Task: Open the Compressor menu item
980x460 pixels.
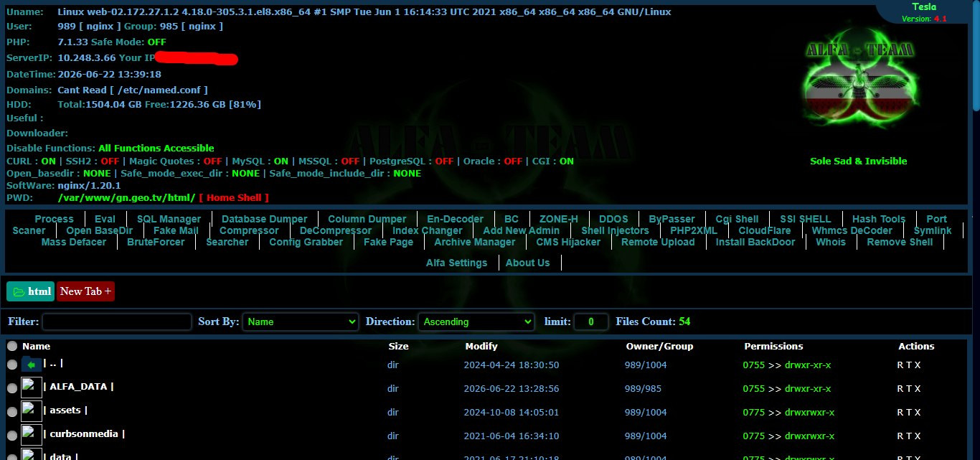Action: pos(249,230)
